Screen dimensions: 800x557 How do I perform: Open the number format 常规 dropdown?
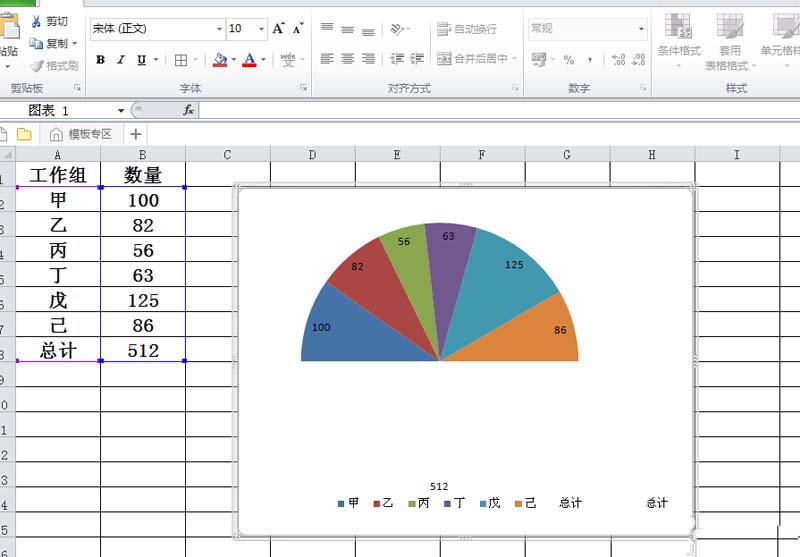pos(641,29)
